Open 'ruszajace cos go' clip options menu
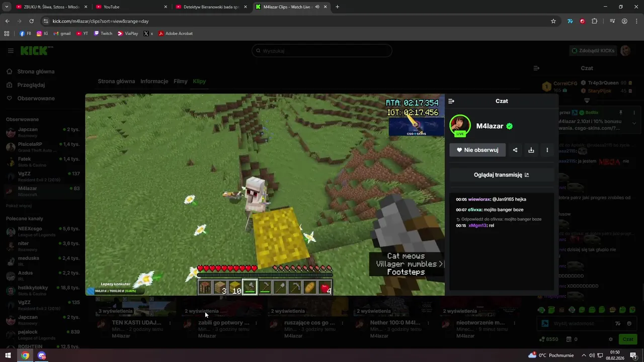Screen dimensions: 644x362 (343, 323)
